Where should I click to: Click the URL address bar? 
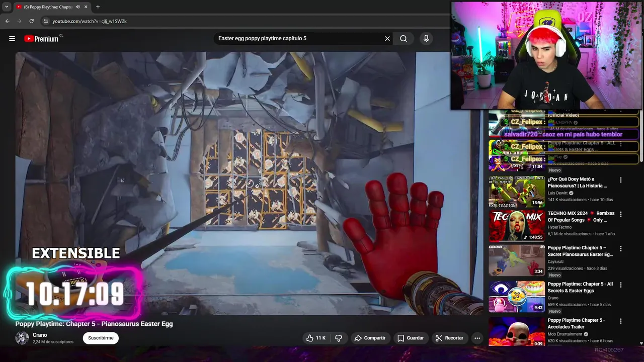tap(242, 21)
